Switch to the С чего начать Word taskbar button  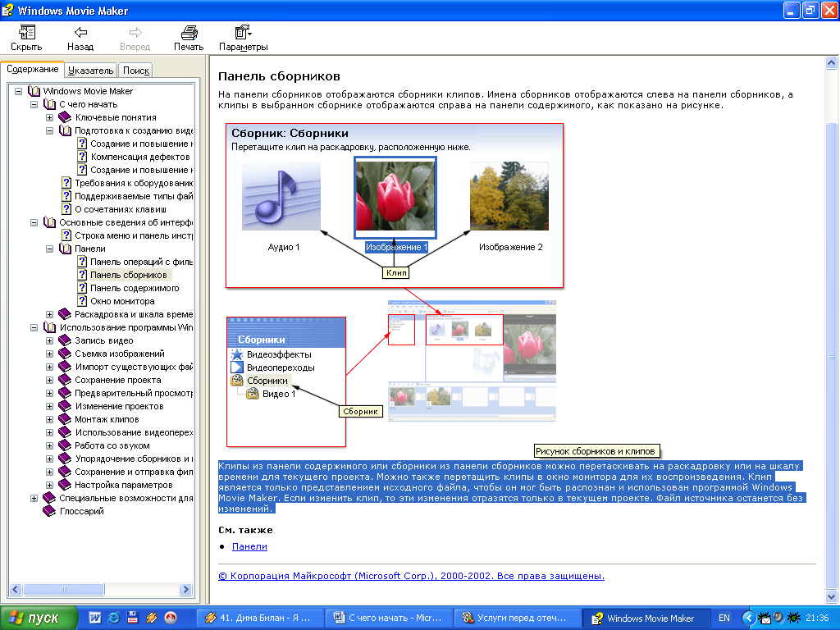point(388,618)
